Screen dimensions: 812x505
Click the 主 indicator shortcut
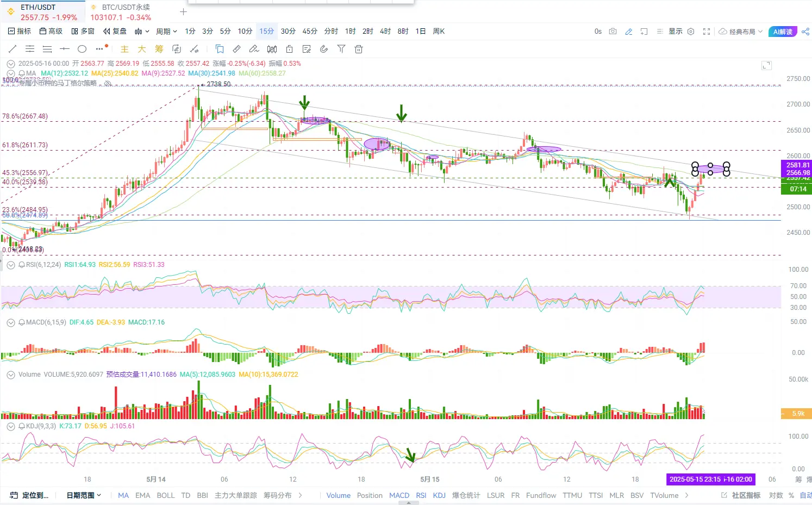click(x=124, y=49)
